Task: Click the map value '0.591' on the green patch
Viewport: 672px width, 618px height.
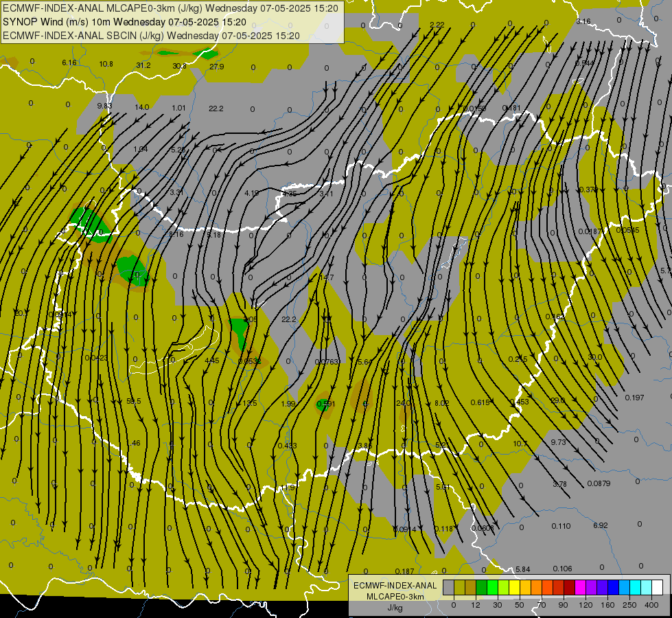Action: tap(326, 404)
